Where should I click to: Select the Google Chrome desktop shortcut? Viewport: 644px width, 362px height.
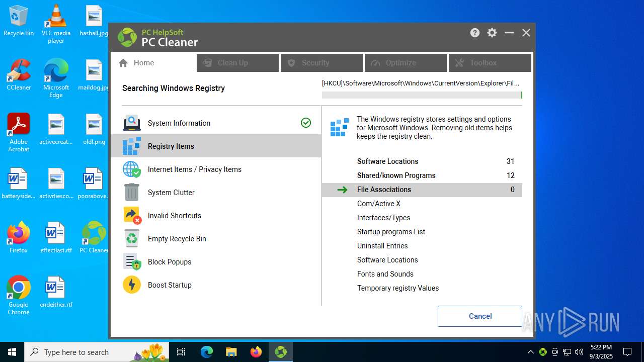tap(19, 296)
